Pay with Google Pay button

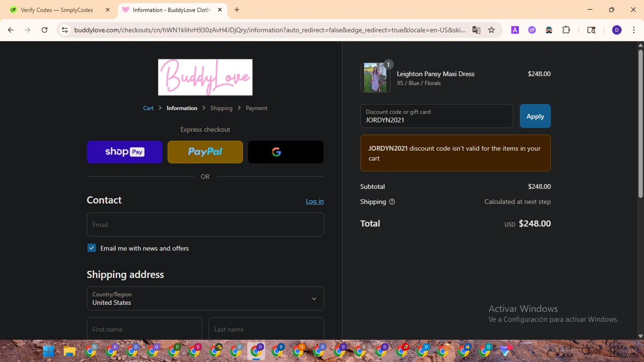[x=286, y=152]
